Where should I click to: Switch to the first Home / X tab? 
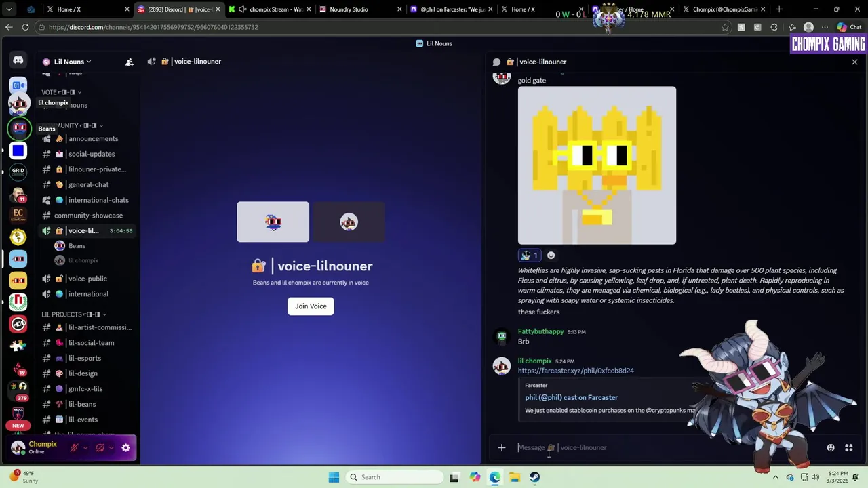pos(87,9)
